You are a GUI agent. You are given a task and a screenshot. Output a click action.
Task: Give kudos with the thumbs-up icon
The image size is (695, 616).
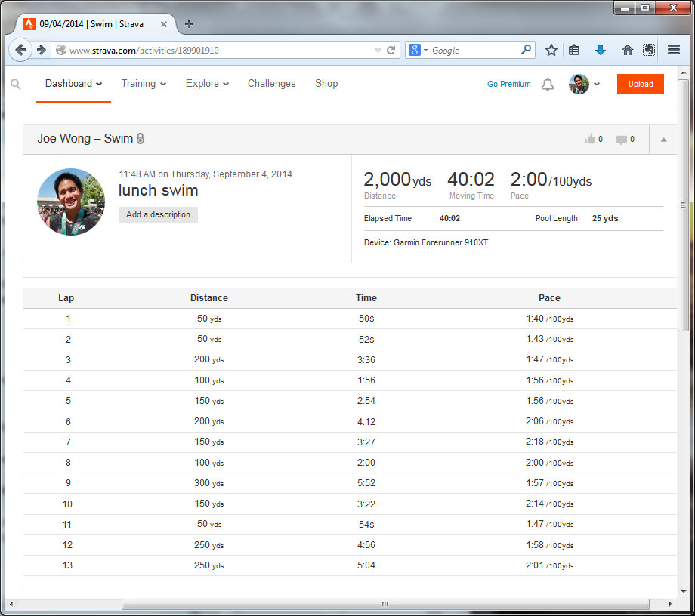590,139
